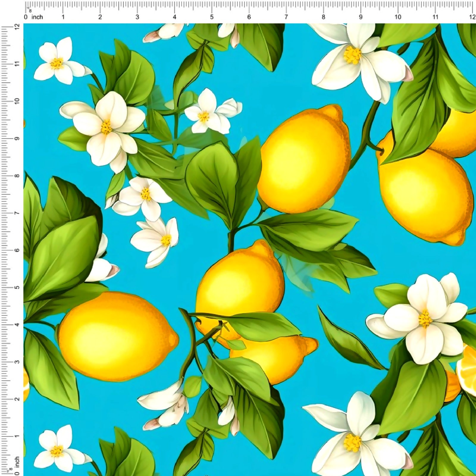Click the number 6 on the horizontal ruler
The width and height of the screenshot is (476, 476).
[x=249, y=17]
